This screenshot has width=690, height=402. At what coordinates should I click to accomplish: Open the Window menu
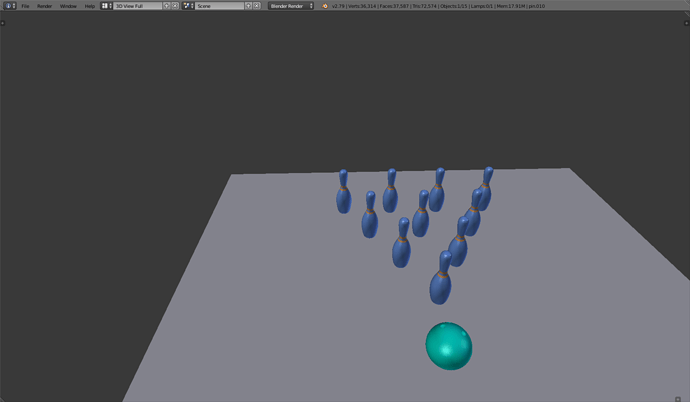pos(68,6)
